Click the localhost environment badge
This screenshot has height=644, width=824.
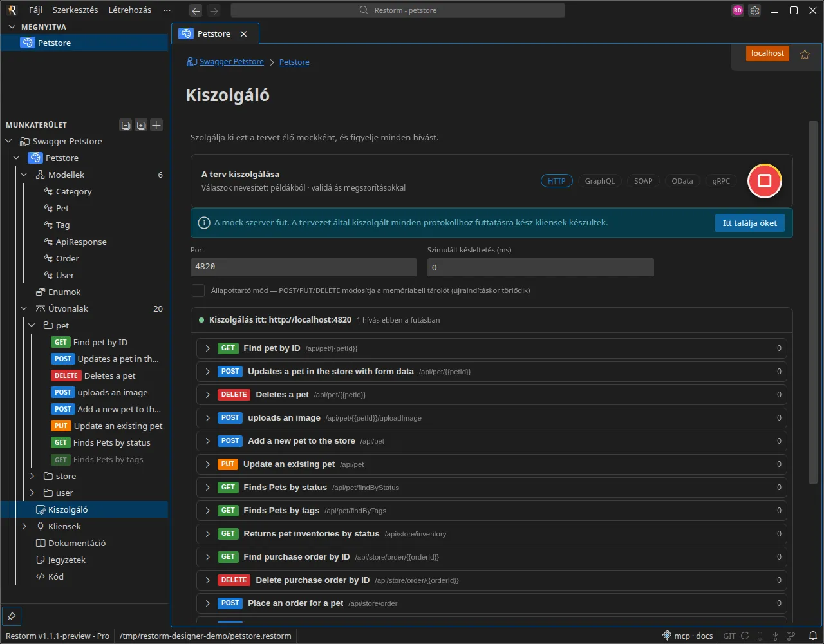pyautogui.click(x=768, y=53)
